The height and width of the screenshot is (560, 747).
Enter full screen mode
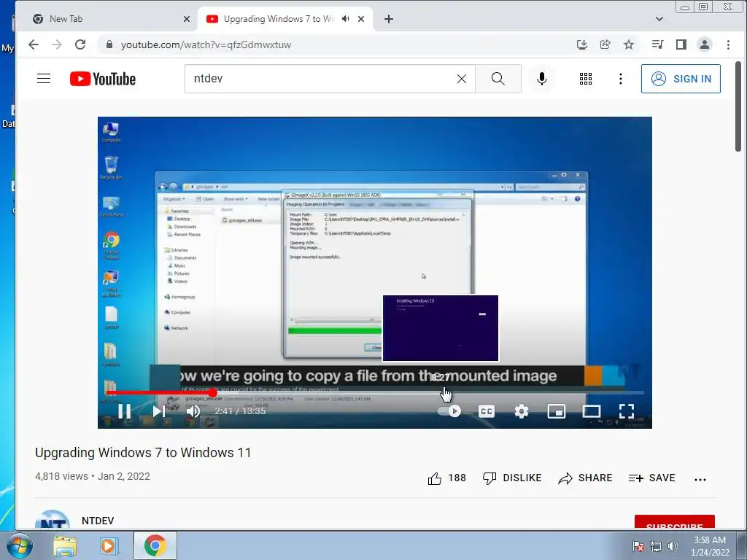627,411
